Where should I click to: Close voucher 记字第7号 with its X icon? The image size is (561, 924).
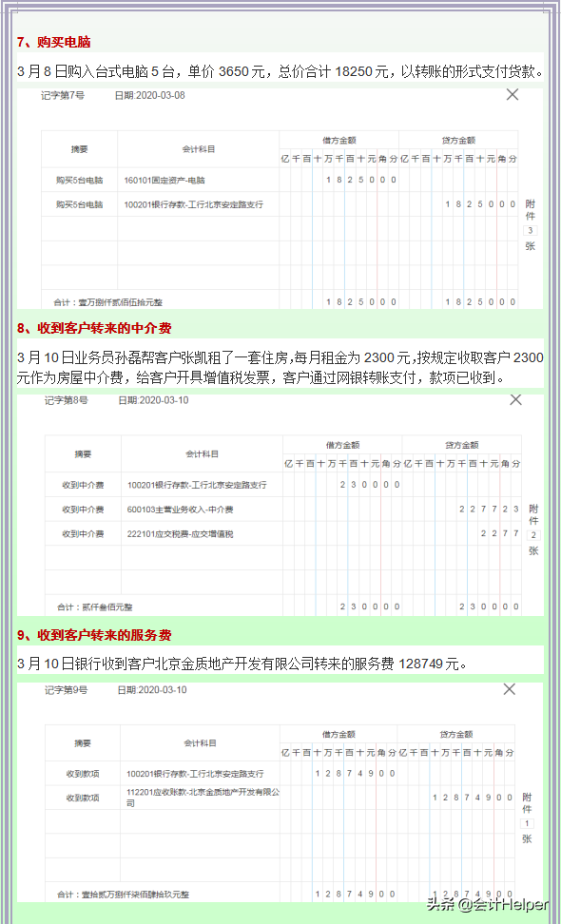(x=513, y=94)
